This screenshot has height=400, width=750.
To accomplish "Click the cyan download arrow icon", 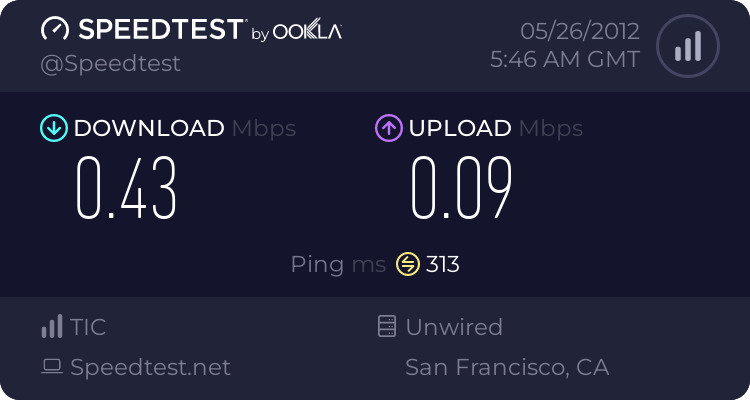I will (x=53, y=128).
